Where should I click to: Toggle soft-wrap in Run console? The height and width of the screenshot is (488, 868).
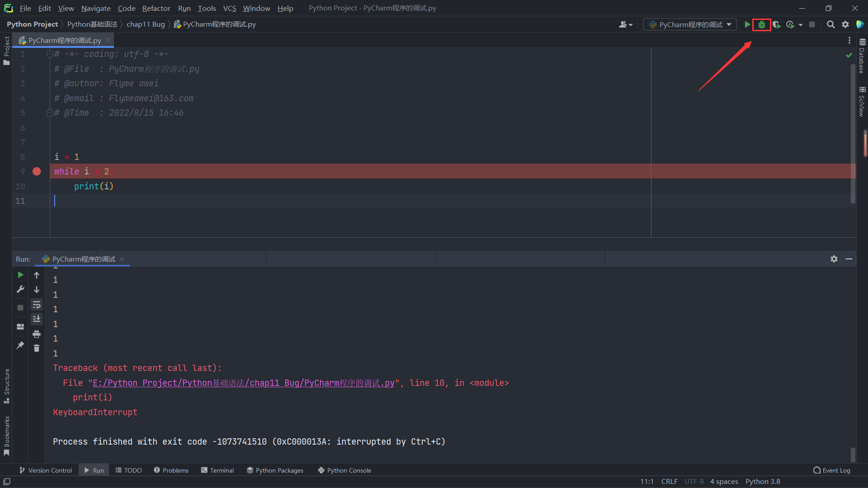coord(37,305)
